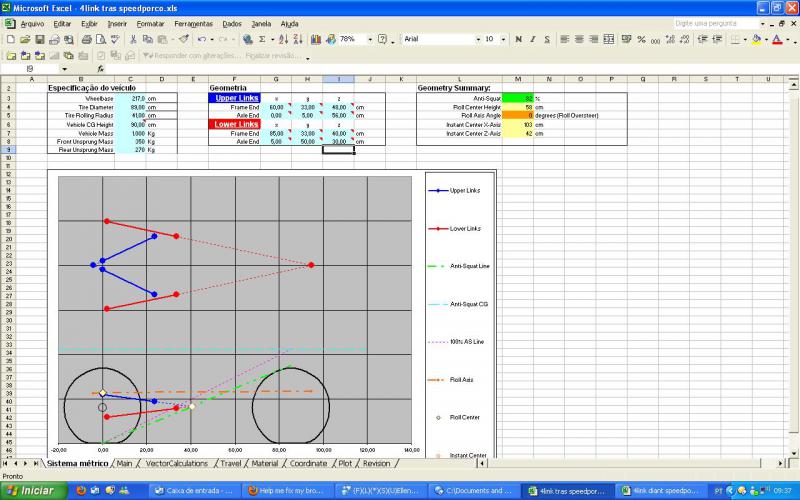Open the Dados menu
The image size is (800, 500).
tap(232, 24)
